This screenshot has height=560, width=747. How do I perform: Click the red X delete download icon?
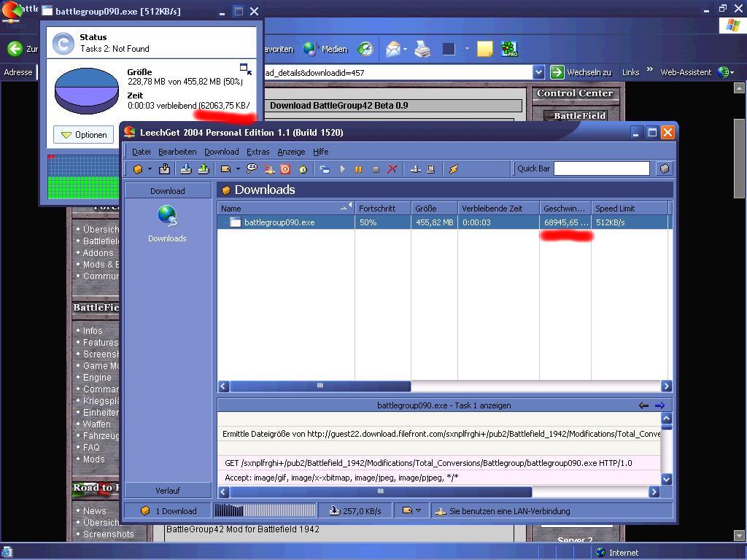392,169
